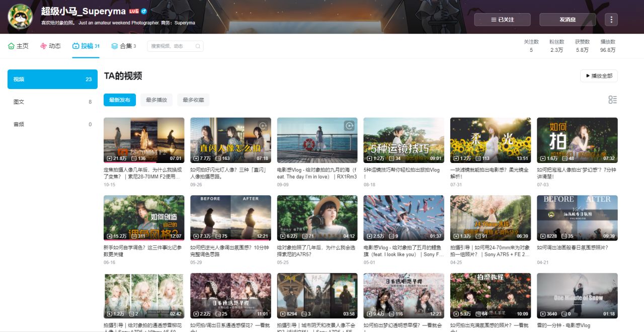Image resolution: width=644 pixels, height=332 pixels.
Task: Open the 拍摄教程 10:09 video thumbnail
Action: [491, 296]
